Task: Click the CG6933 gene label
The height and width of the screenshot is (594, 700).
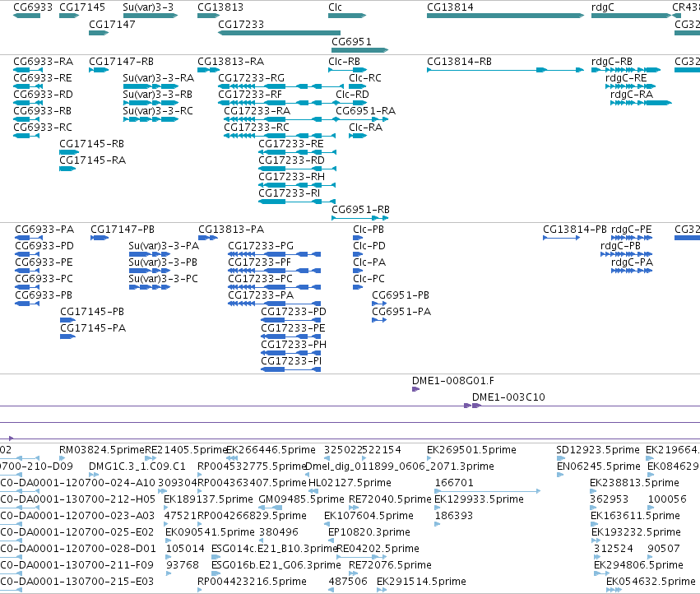Action: pyautogui.click(x=33, y=7)
